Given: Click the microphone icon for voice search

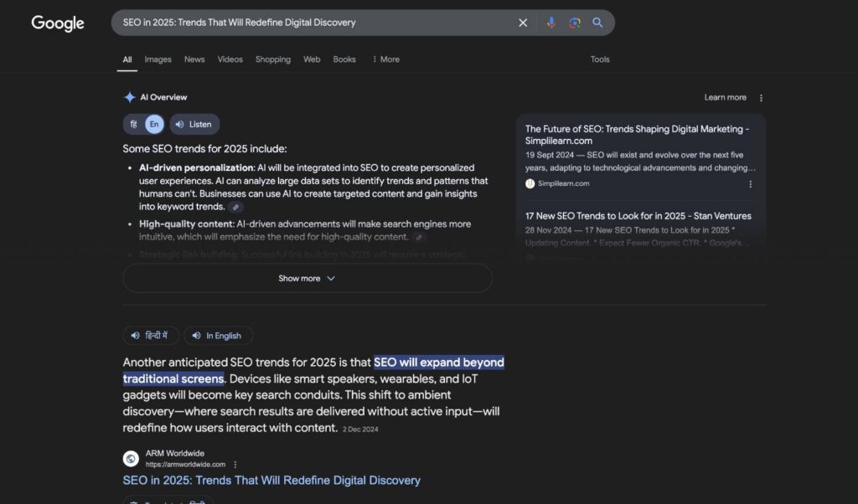Looking at the screenshot, I should coord(550,23).
